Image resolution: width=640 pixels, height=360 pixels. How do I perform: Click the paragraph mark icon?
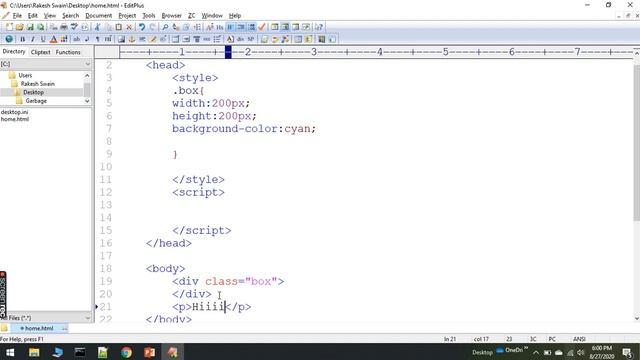coord(97,39)
